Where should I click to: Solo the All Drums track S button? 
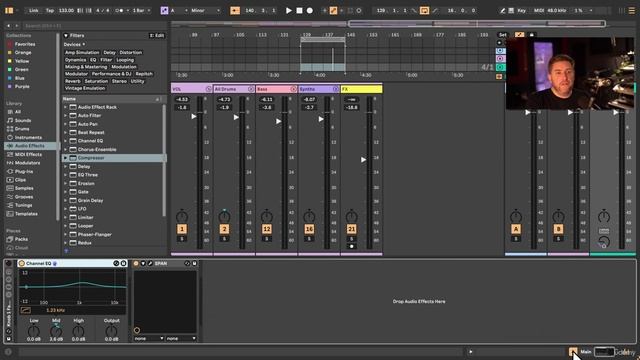click(224, 239)
